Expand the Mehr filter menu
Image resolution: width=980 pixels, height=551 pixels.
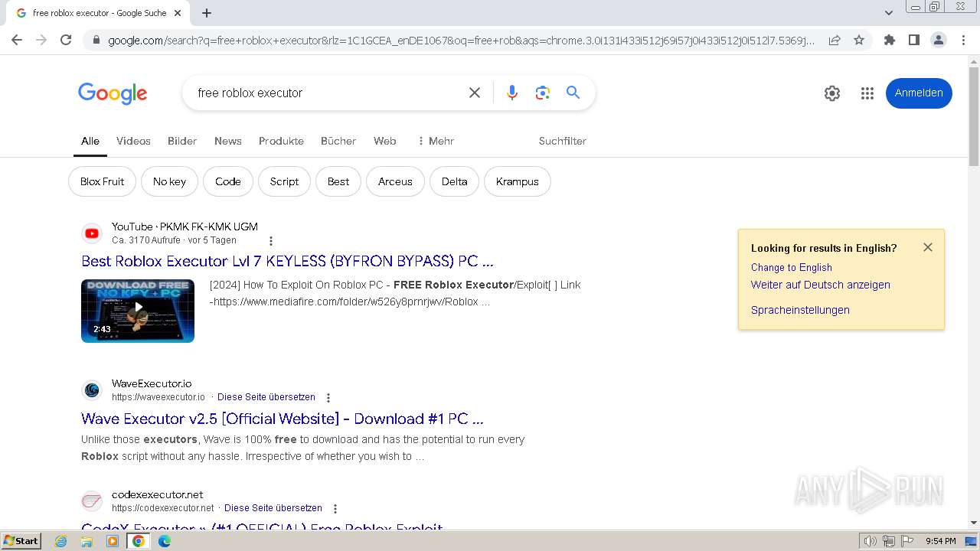pyautogui.click(x=436, y=141)
